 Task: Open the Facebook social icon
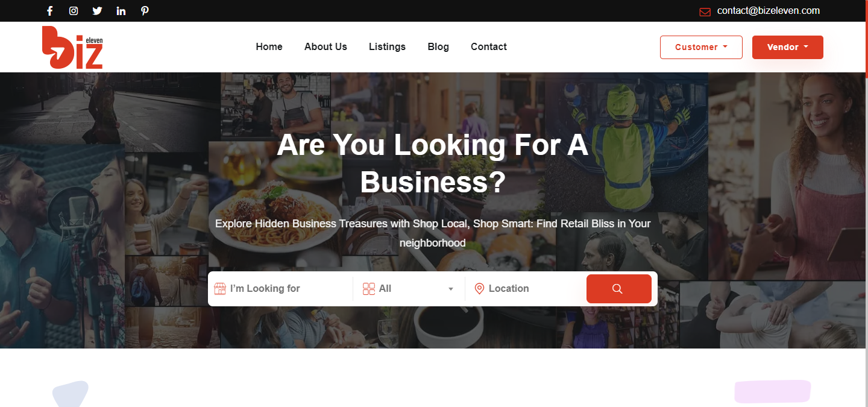(50, 11)
